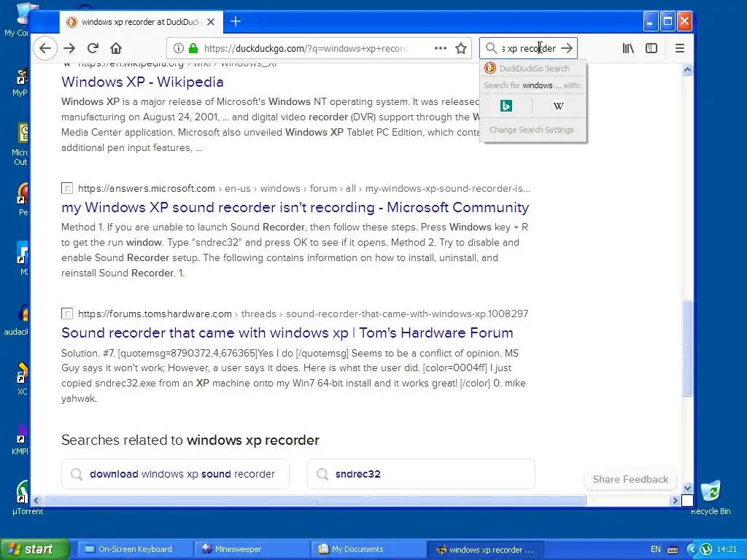
Task: Open Recycle Bin on desktop
Action: [711, 497]
